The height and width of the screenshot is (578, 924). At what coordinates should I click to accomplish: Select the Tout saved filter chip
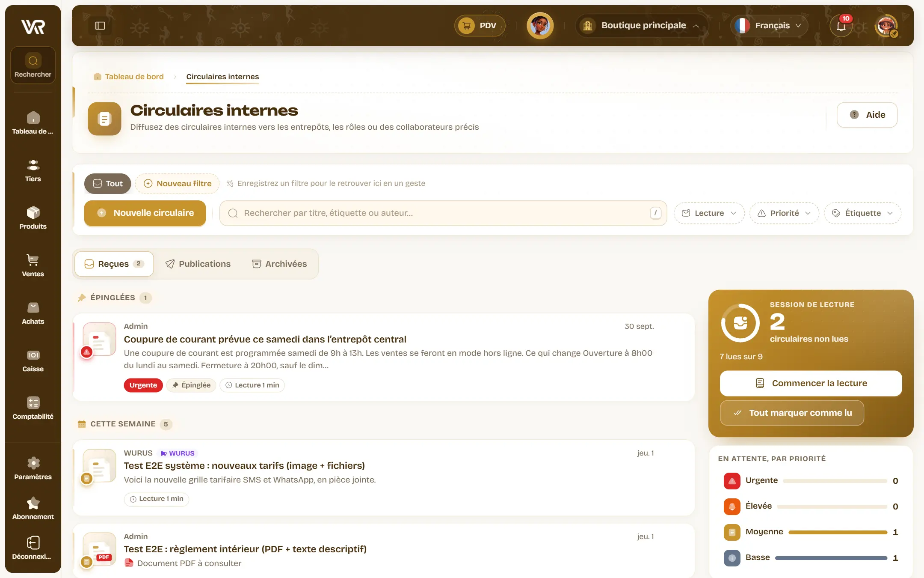108,184
